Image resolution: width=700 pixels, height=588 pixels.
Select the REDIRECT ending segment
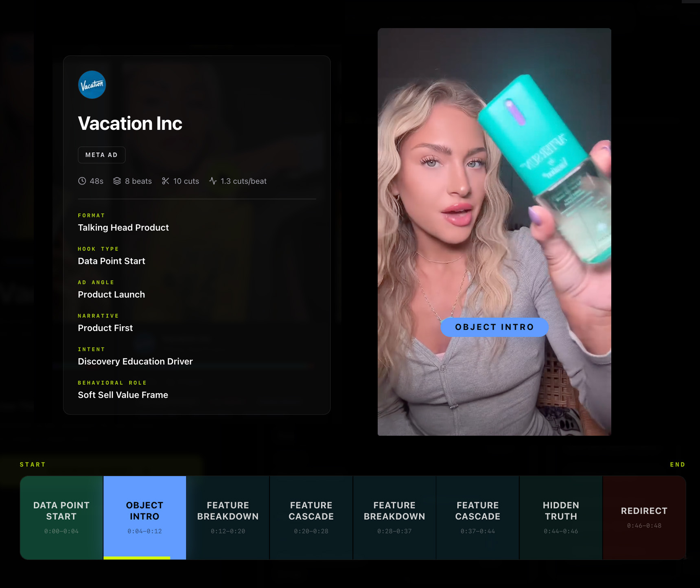[644, 517]
